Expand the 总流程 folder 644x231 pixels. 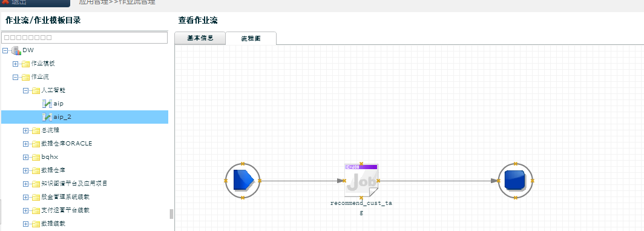coord(25,130)
